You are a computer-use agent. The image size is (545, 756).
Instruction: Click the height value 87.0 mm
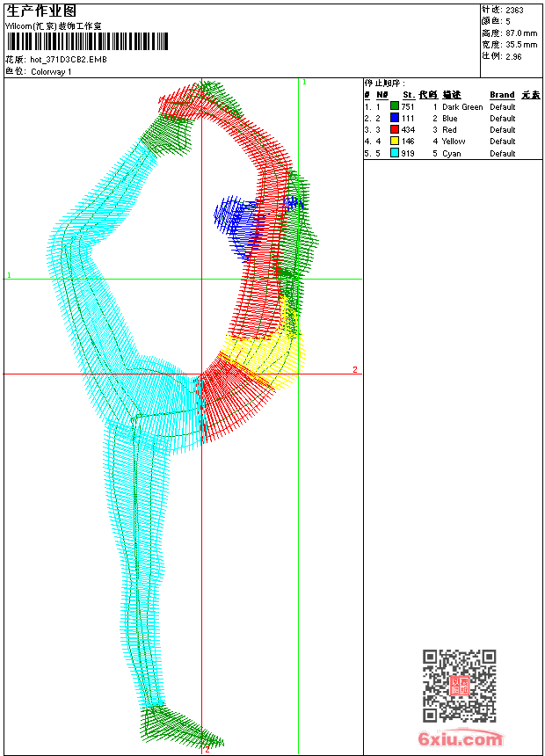521,33
